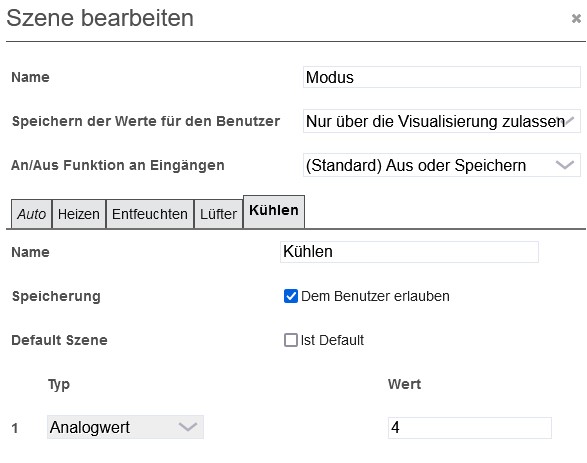
Task: Click the scene Name field containing Modus
Action: pyautogui.click(x=442, y=77)
